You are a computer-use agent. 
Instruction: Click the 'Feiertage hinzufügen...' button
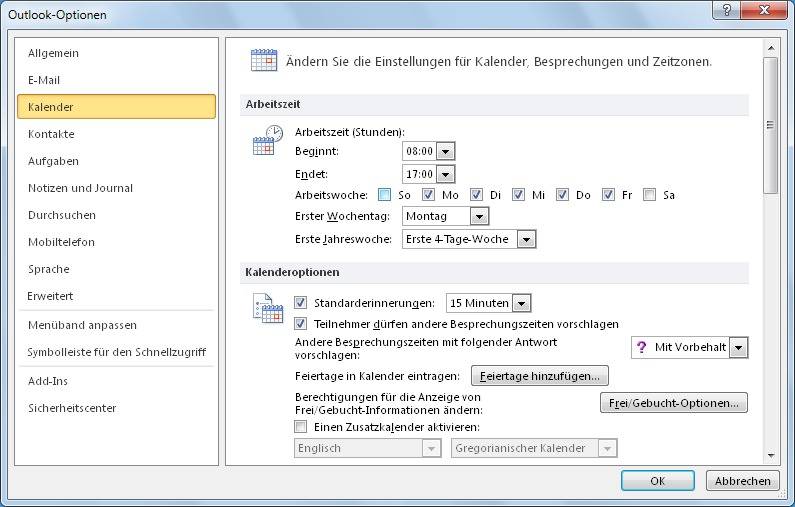[x=539, y=376]
